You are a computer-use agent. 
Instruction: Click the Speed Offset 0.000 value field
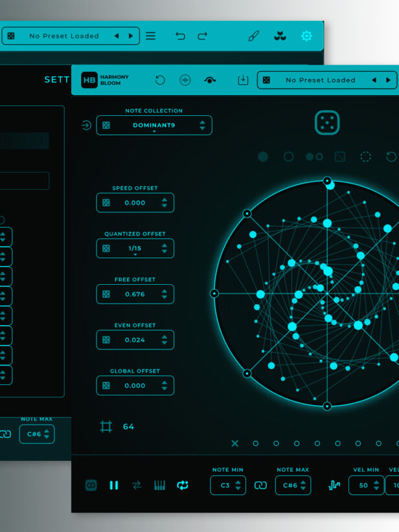point(135,203)
